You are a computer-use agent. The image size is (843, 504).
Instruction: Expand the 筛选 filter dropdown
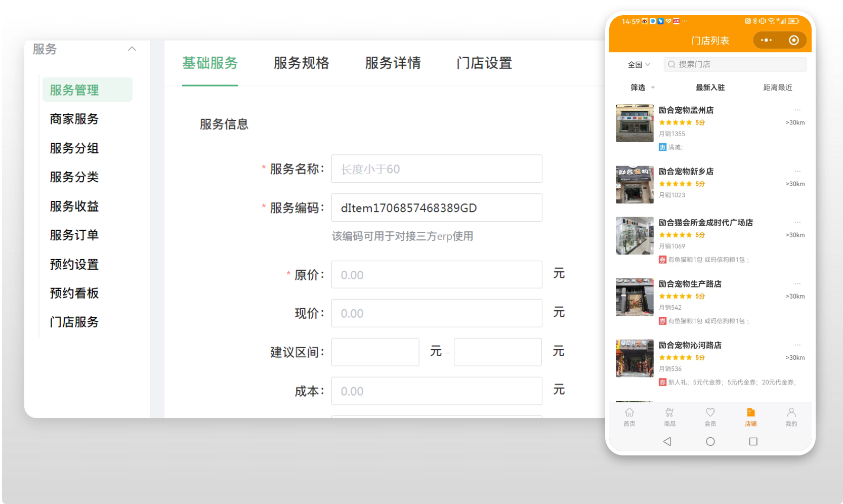[x=642, y=88]
